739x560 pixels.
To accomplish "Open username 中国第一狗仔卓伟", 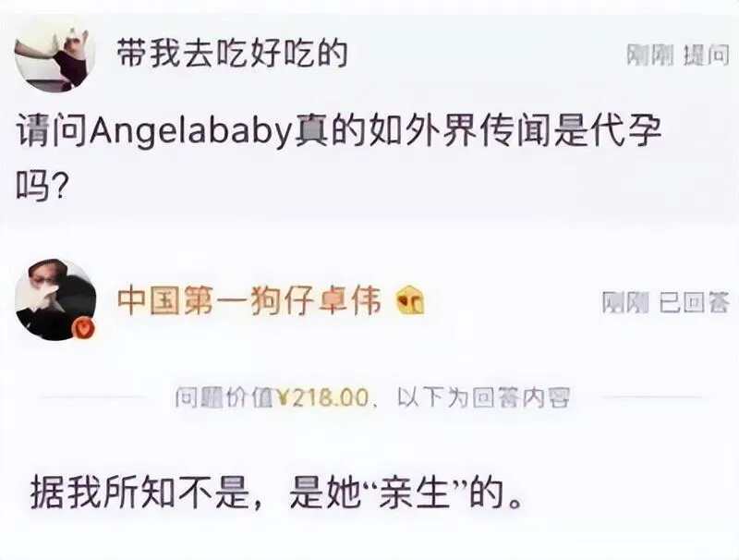I will pos(248,300).
